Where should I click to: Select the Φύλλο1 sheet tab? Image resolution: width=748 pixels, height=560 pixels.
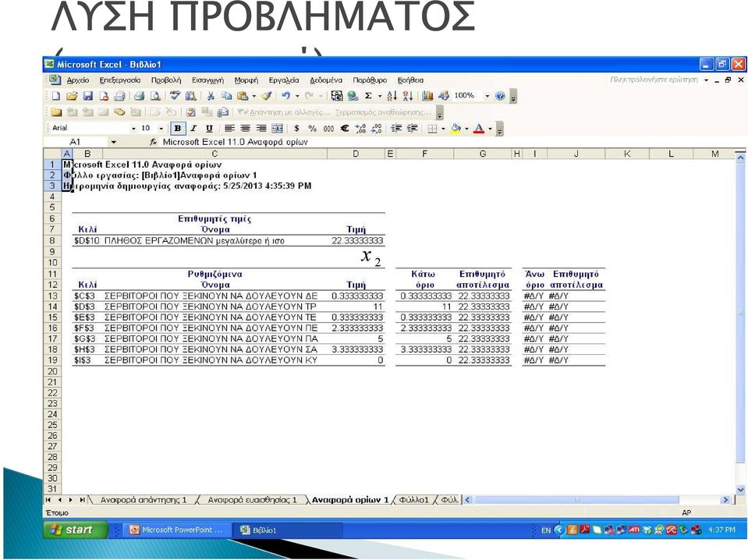click(x=414, y=500)
